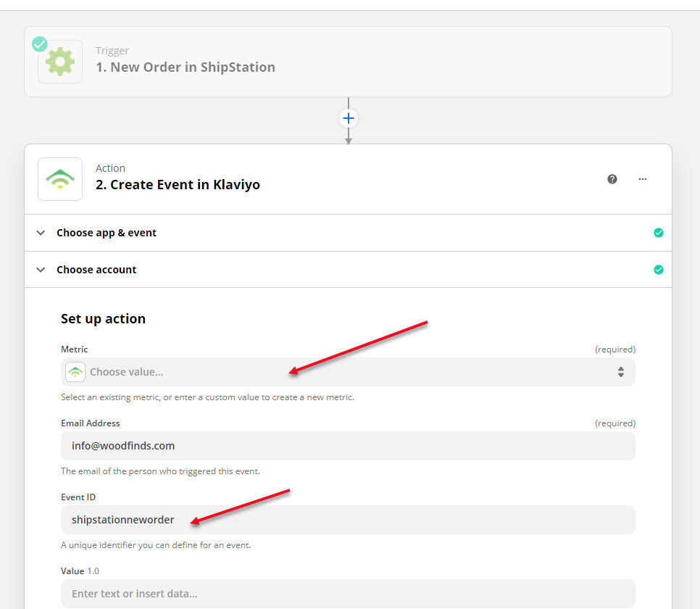The height and width of the screenshot is (609, 700).
Task: Click the (required) label beside Email Address
Action: coord(615,423)
